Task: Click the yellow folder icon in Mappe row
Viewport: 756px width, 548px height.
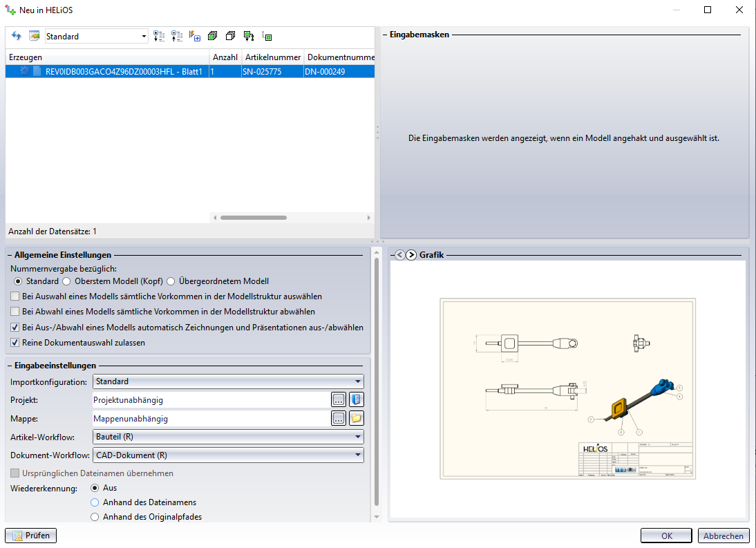Action: [x=356, y=418]
